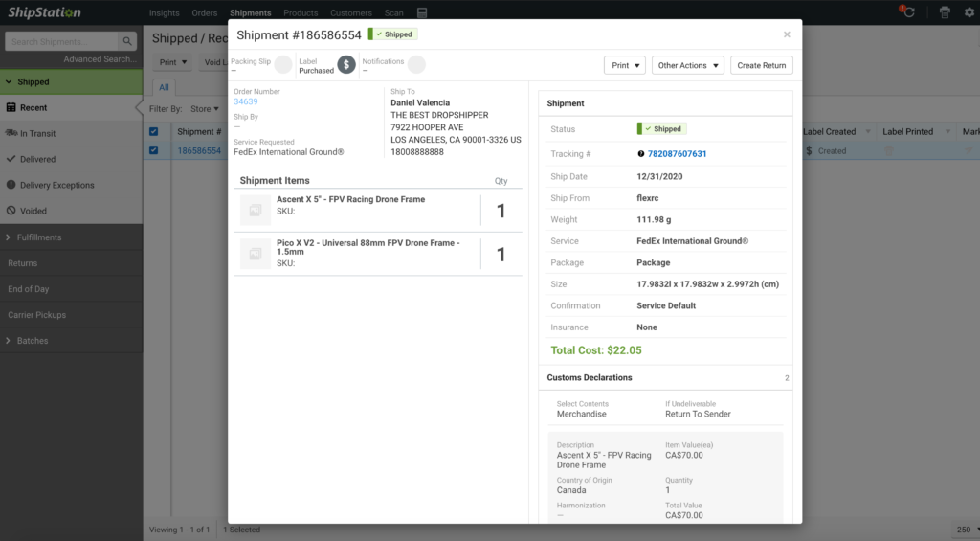
Task: Open tracking number 782087607631 link
Action: (x=677, y=154)
